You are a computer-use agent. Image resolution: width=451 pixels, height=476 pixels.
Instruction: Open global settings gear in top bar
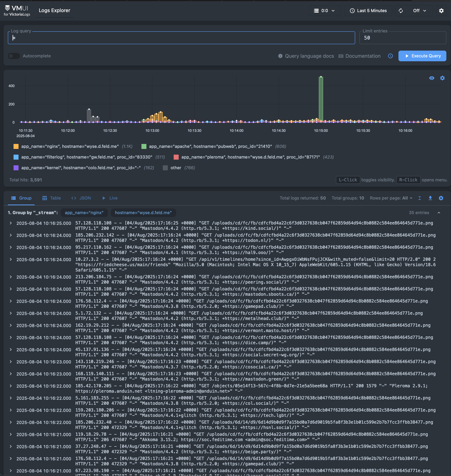click(x=441, y=11)
